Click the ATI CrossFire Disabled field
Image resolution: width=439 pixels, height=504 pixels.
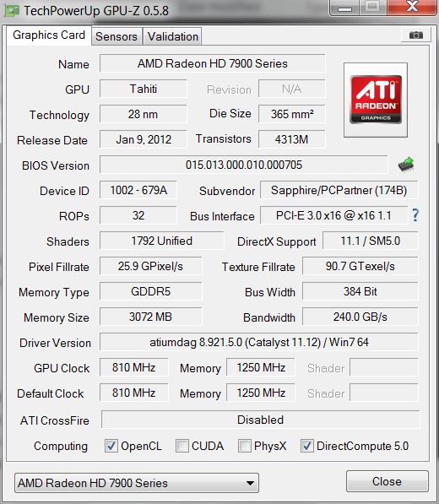[x=261, y=420]
